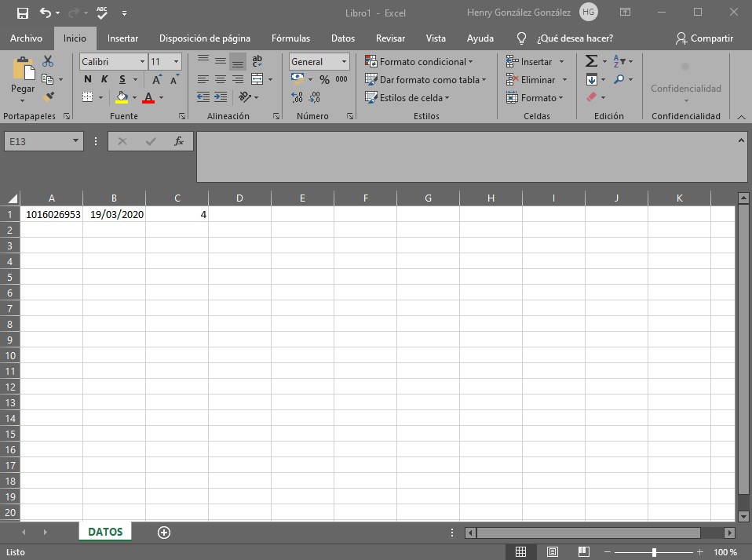The height and width of the screenshot is (560, 752).
Task: Click the Compartir button
Action: pos(704,38)
